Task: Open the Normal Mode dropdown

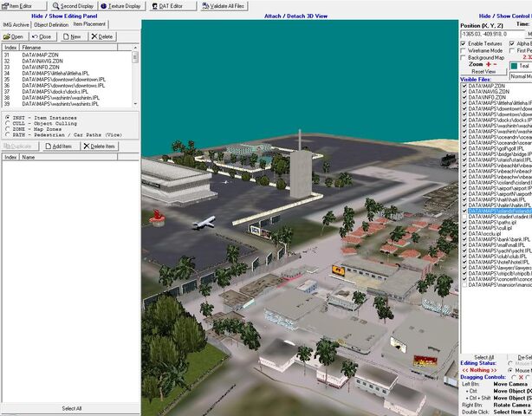Action: pos(521,76)
